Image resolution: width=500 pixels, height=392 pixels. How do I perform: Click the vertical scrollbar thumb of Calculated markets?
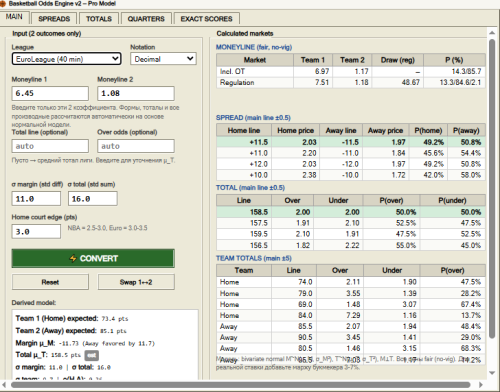(x=492, y=189)
